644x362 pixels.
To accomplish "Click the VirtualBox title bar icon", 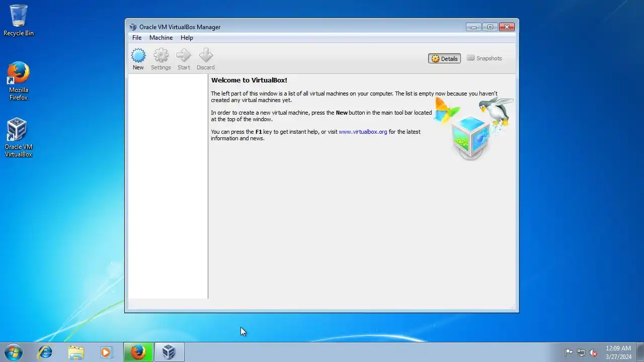I will pyautogui.click(x=133, y=27).
